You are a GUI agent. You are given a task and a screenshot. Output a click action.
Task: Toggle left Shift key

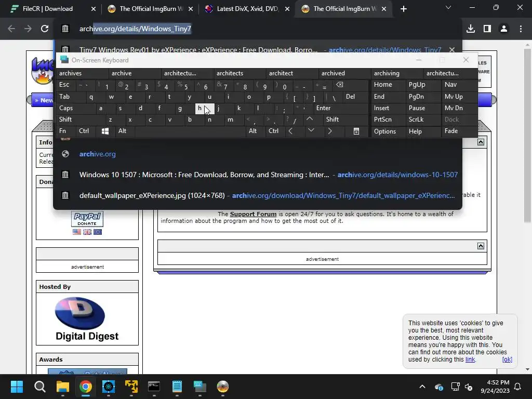click(x=81, y=119)
